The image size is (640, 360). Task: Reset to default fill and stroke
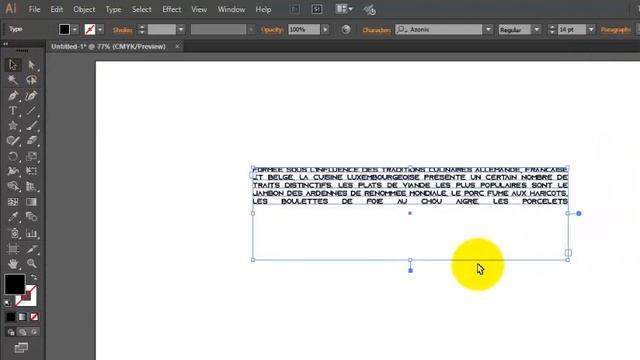pos(7,303)
